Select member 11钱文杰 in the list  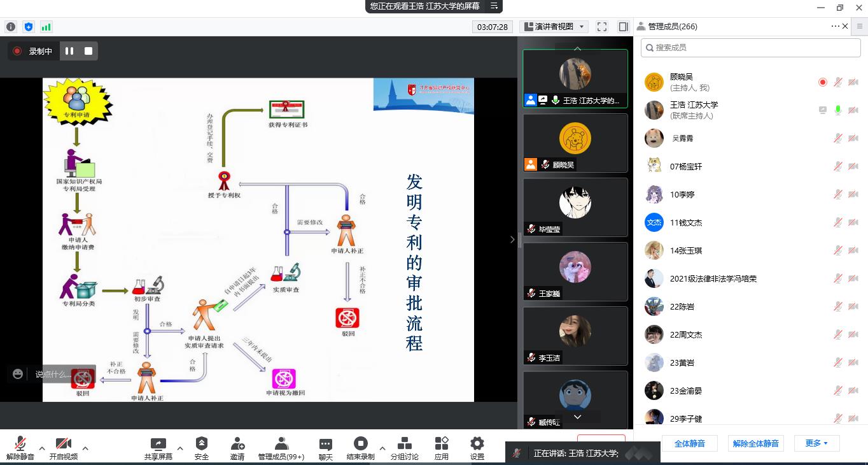pyautogui.click(x=686, y=222)
